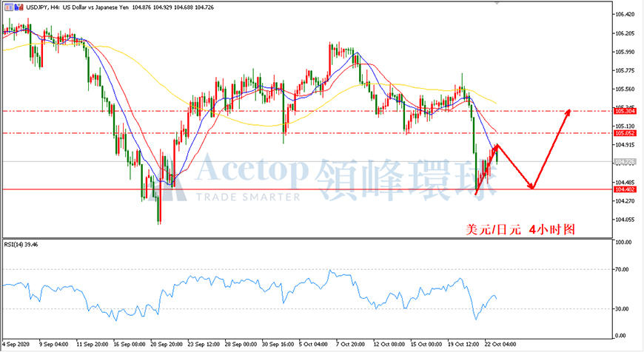Click the 19 Oct 12:00 time label
This screenshot has height=352, width=644.
(463, 344)
